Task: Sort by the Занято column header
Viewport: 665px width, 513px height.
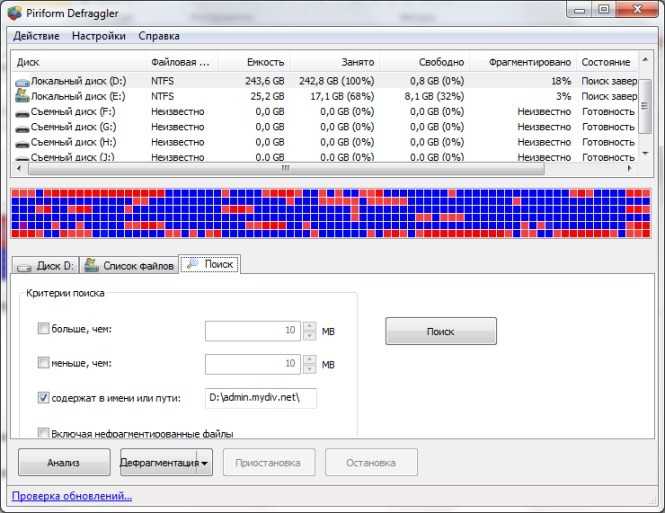Action: (335, 62)
